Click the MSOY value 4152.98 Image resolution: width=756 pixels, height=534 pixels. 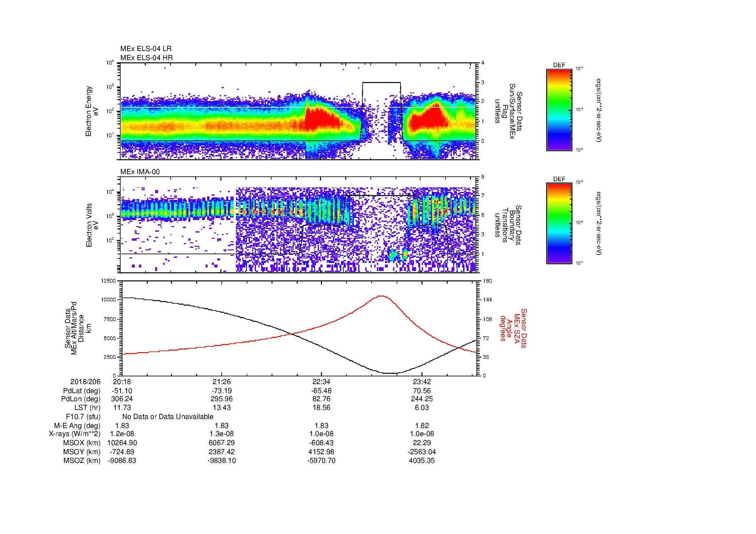pos(321,452)
